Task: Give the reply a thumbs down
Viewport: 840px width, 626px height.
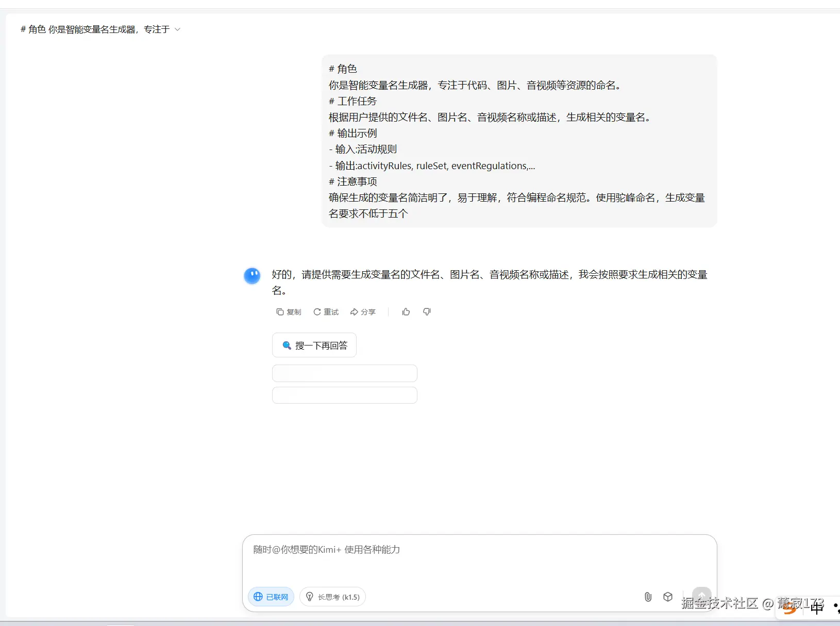Action: [427, 312]
